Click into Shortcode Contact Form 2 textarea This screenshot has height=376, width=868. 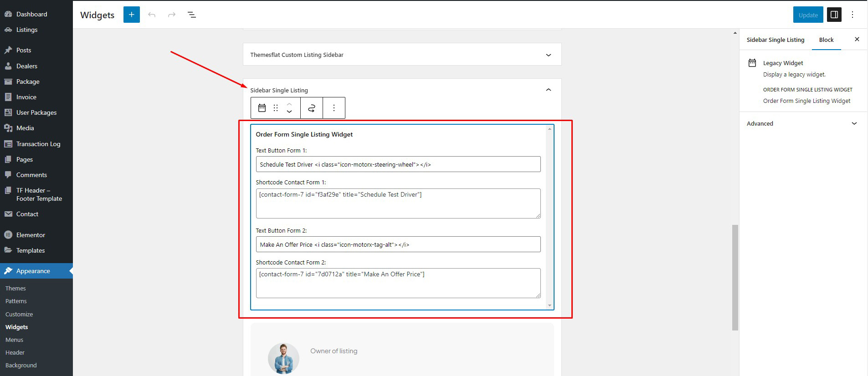(398, 283)
